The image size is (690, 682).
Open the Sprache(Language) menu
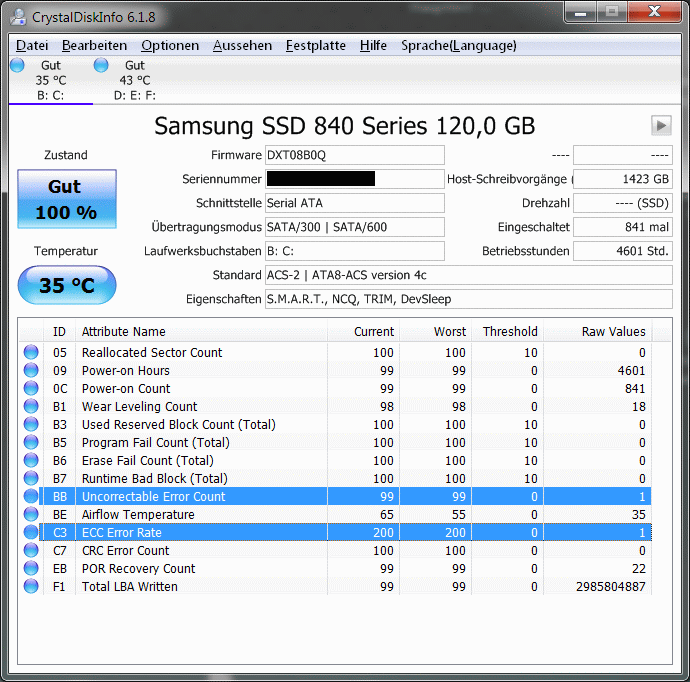[459, 45]
